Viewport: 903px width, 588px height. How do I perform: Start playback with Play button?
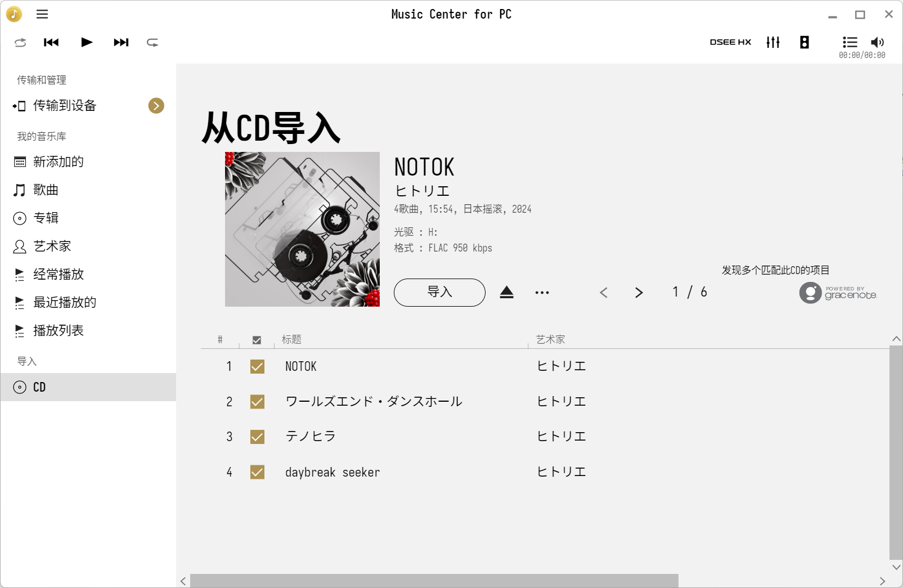point(87,42)
